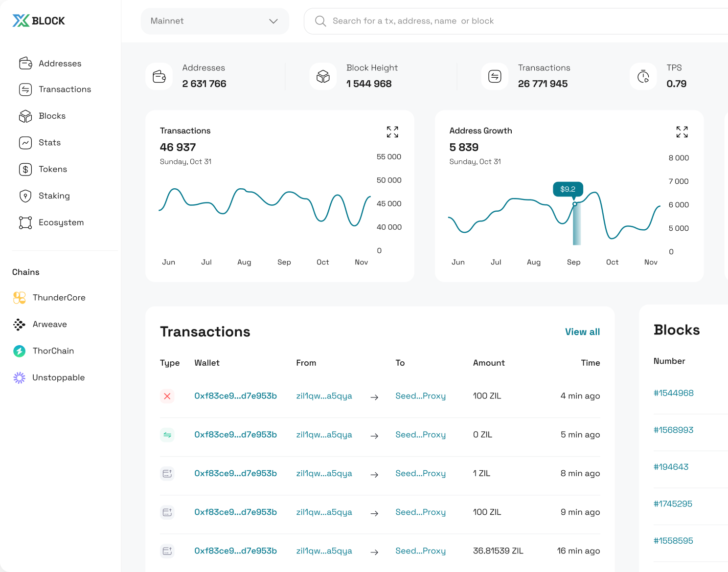Expand the Transactions chart fullscreen

tap(392, 132)
